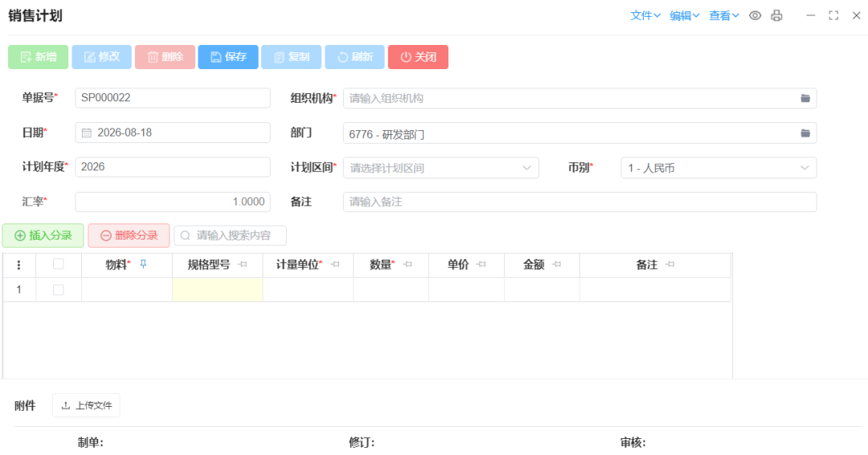Open the table options three-dot icon
The height and width of the screenshot is (455, 868).
tap(18, 265)
